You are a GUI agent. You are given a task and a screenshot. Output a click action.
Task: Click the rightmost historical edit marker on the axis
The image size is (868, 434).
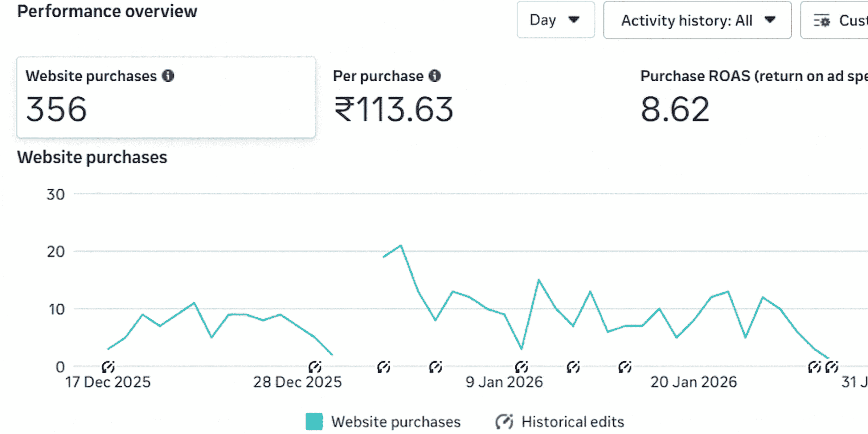pos(832,367)
